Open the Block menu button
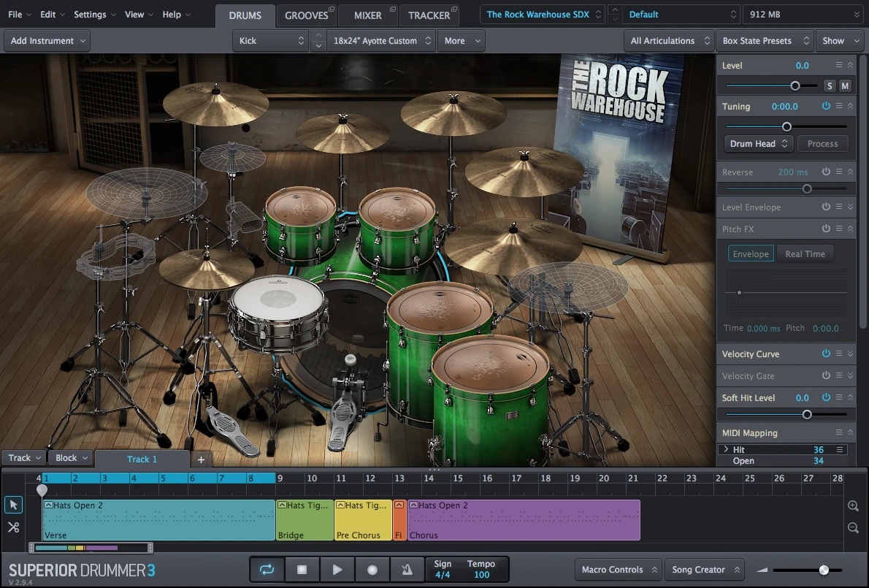 71,458
